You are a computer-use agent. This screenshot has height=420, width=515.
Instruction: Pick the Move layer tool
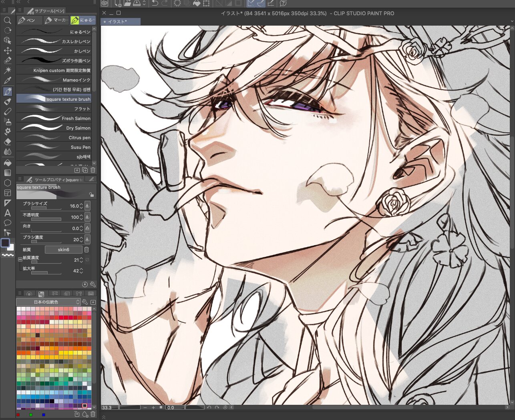point(7,50)
